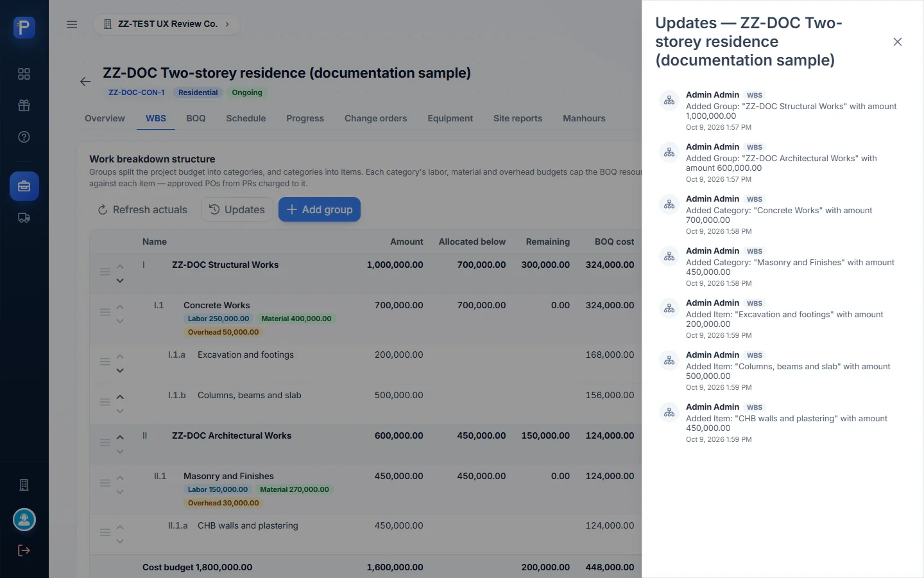Move ZZ-DOC Architectural Works up with chevron
This screenshot has width=924, height=578.
click(120, 437)
